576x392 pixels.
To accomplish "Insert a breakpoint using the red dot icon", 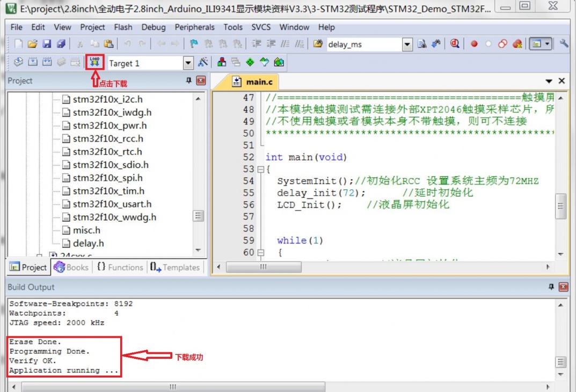I will (x=474, y=44).
